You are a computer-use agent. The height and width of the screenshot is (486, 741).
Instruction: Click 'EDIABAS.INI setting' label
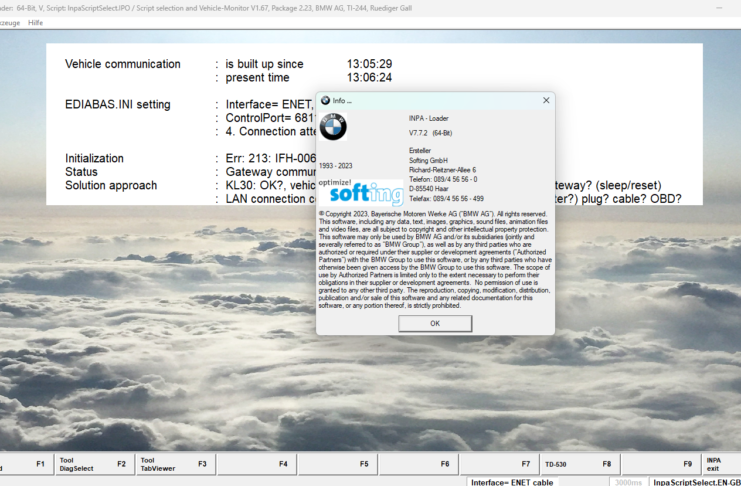coord(118,104)
